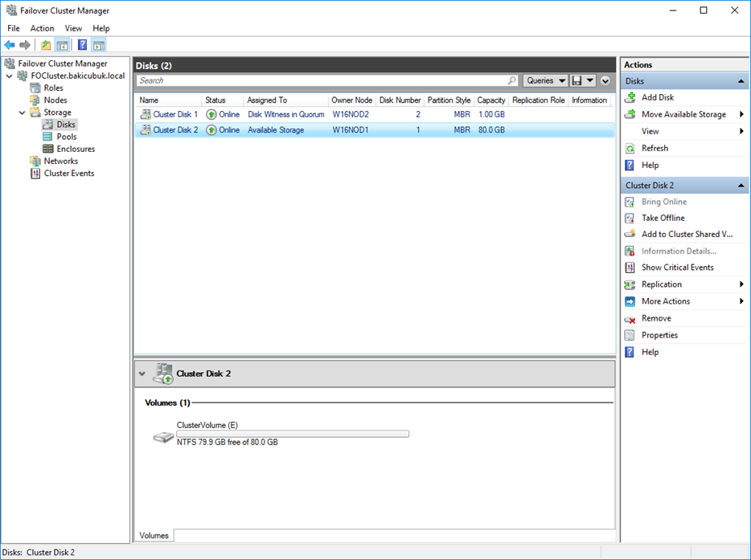The width and height of the screenshot is (751, 560).
Task: Sort by the Owner Node column header
Action: [x=351, y=100]
